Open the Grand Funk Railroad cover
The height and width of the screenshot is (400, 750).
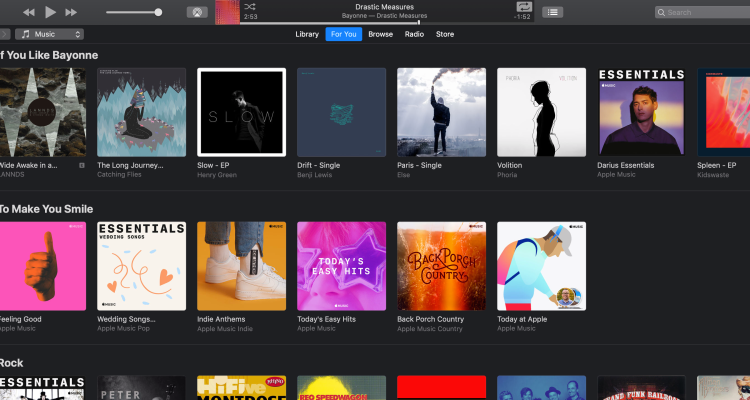pyautogui.click(x=641, y=388)
